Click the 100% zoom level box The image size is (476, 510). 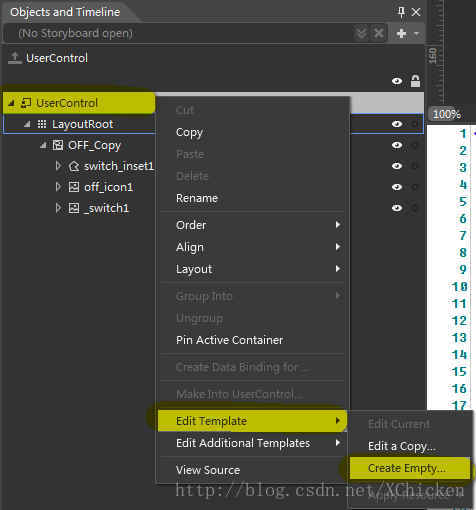coord(447,114)
